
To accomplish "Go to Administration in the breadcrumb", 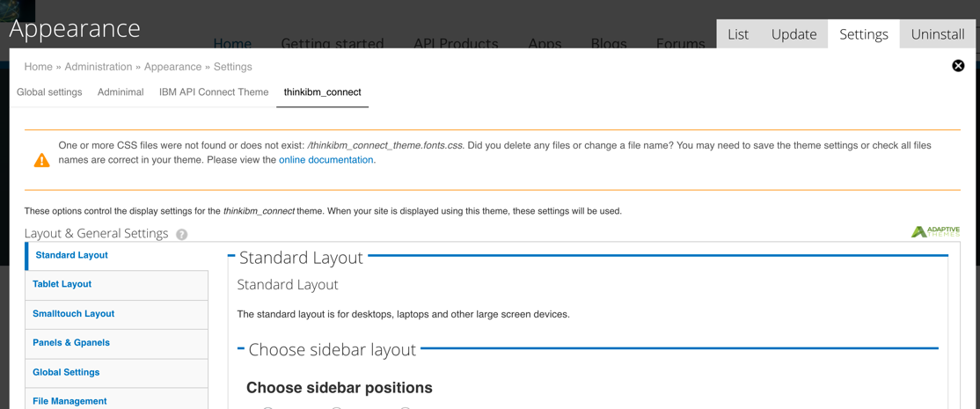I will click(x=99, y=66).
